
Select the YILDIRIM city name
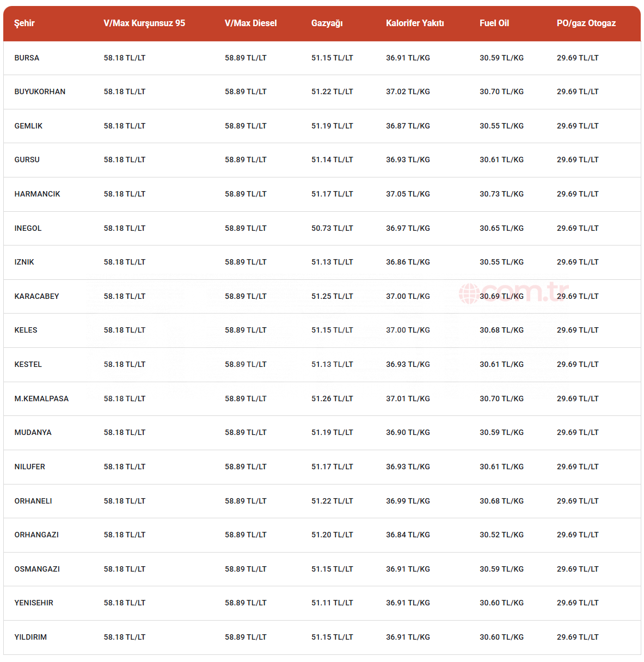point(30,637)
